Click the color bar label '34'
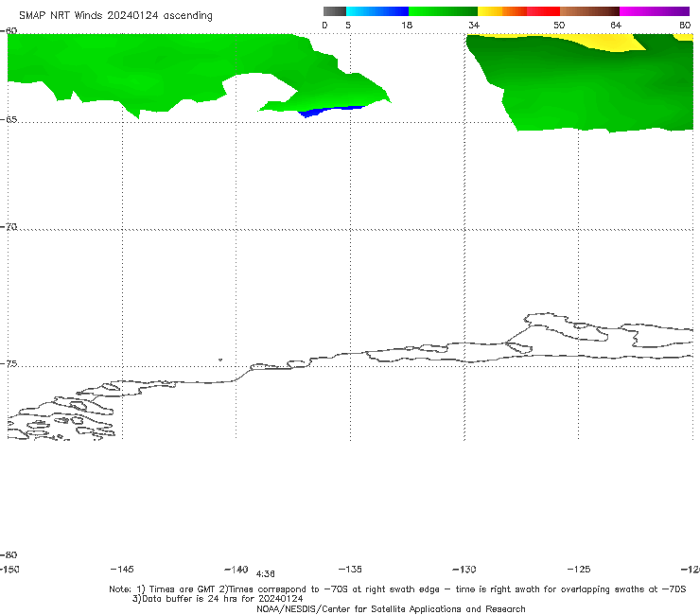700x615 pixels. tap(474, 25)
